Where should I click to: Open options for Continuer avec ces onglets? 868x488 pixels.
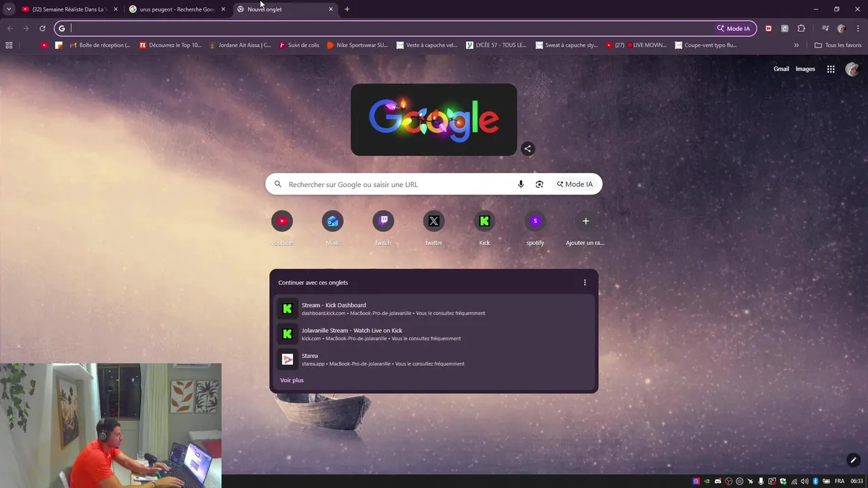click(585, 283)
